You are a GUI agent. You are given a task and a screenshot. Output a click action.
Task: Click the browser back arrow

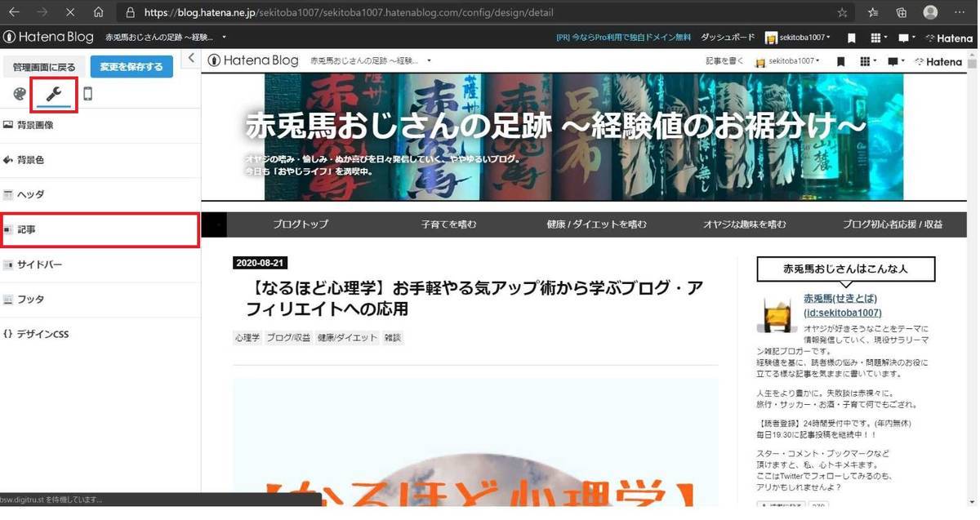(14, 12)
